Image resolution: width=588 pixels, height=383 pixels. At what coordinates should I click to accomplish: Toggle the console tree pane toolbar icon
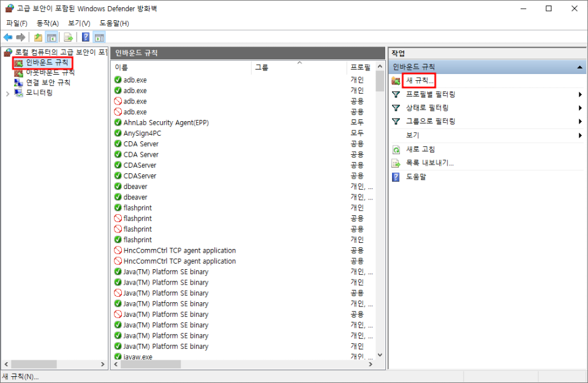pos(51,37)
